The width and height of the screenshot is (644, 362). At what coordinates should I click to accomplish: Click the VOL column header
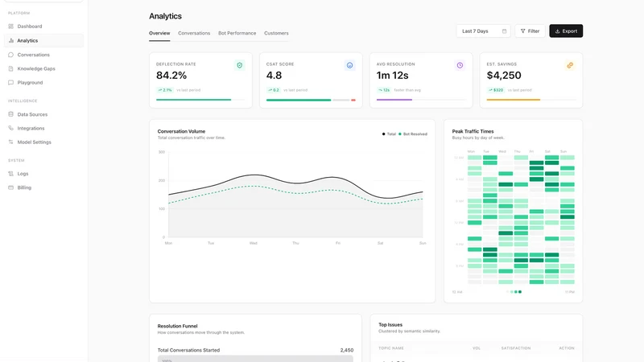(477, 348)
